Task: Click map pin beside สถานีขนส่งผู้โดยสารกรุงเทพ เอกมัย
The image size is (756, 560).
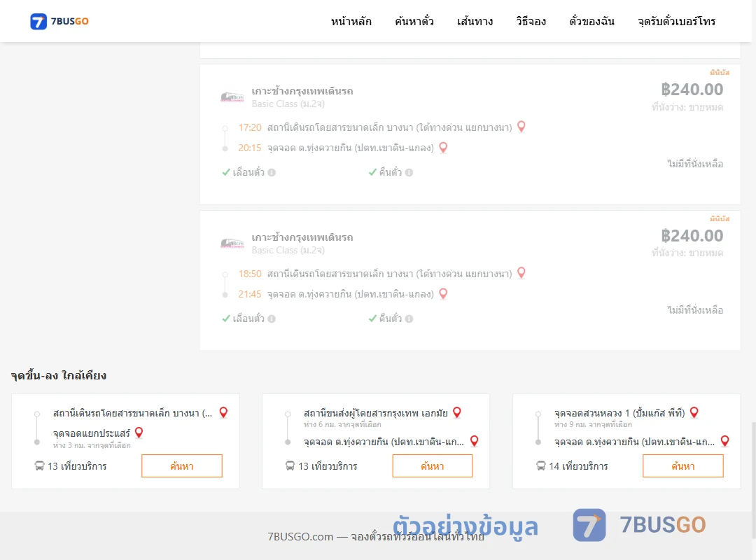Action: click(x=457, y=412)
